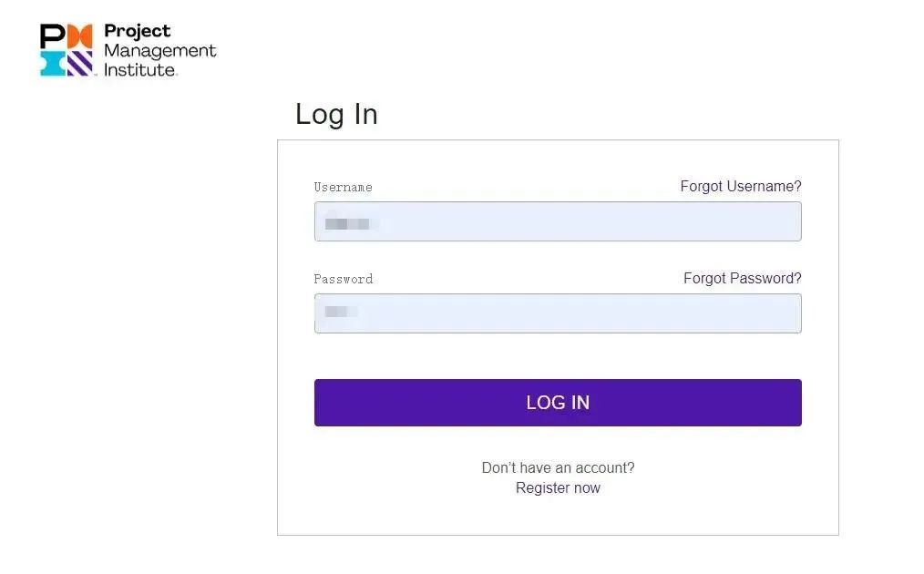Viewport: 924px width, 574px height.
Task: Click the orange shape in PMI logo
Action: [81, 36]
